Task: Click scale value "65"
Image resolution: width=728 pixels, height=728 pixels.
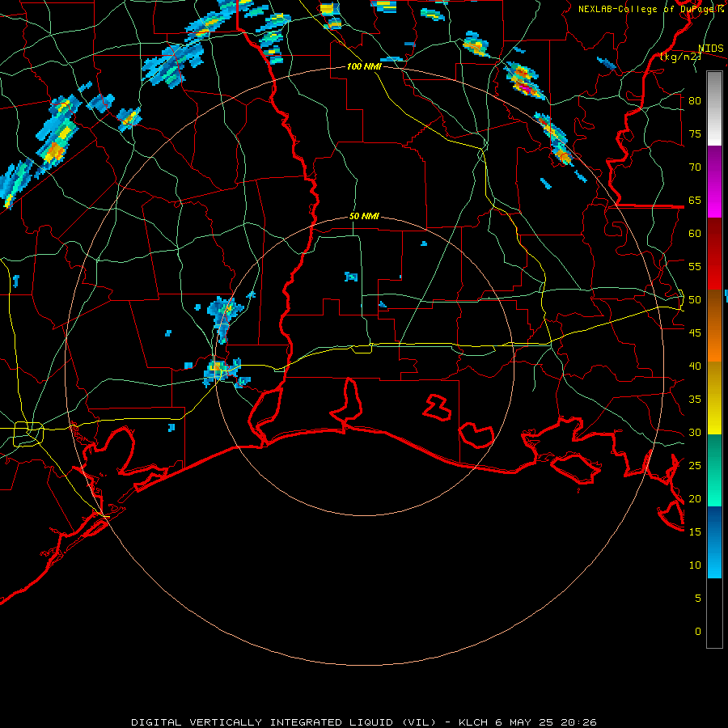Action: (x=695, y=200)
